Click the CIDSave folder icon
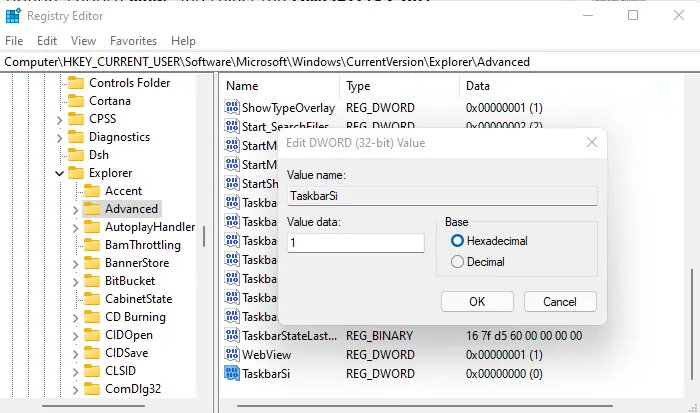Image resolution: width=700 pixels, height=413 pixels. pyautogui.click(x=92, y=353)
